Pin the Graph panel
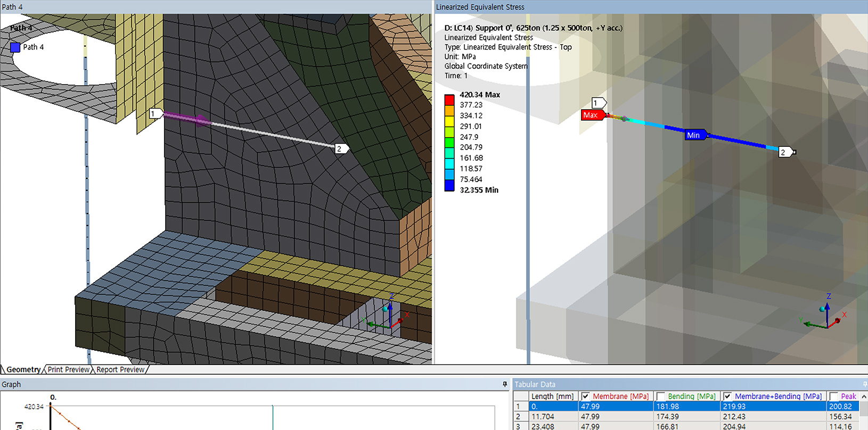The height and width of the screenshot is (430, 868). (505, 384)
